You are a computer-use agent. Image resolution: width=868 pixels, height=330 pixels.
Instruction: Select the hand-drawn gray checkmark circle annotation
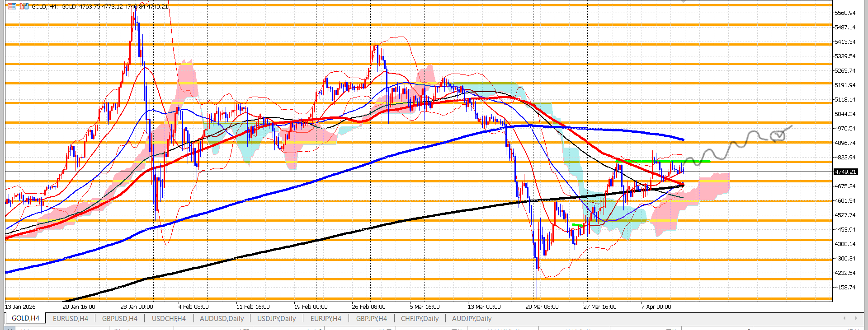coord(778,135)
